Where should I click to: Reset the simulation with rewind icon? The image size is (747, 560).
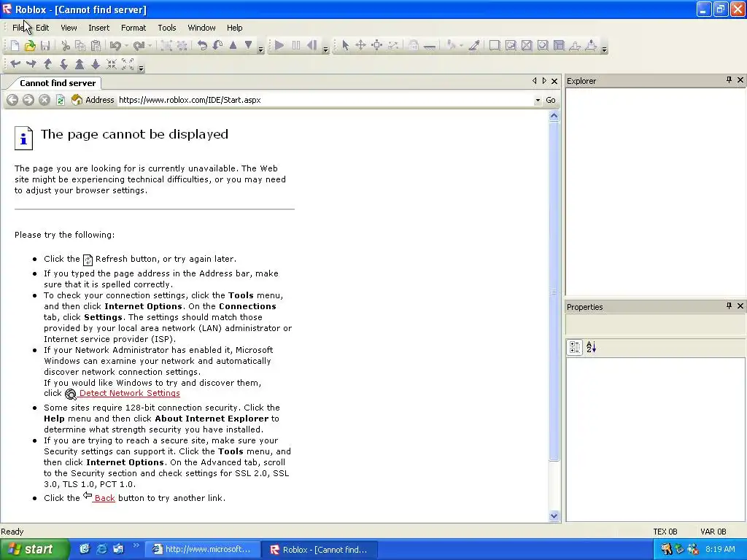coord(311,46)
